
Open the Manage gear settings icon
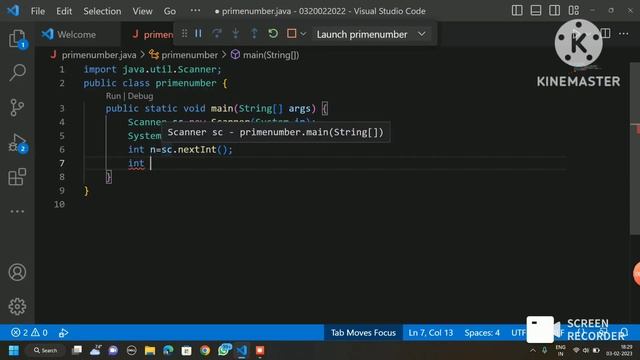(x=17, y=306)
